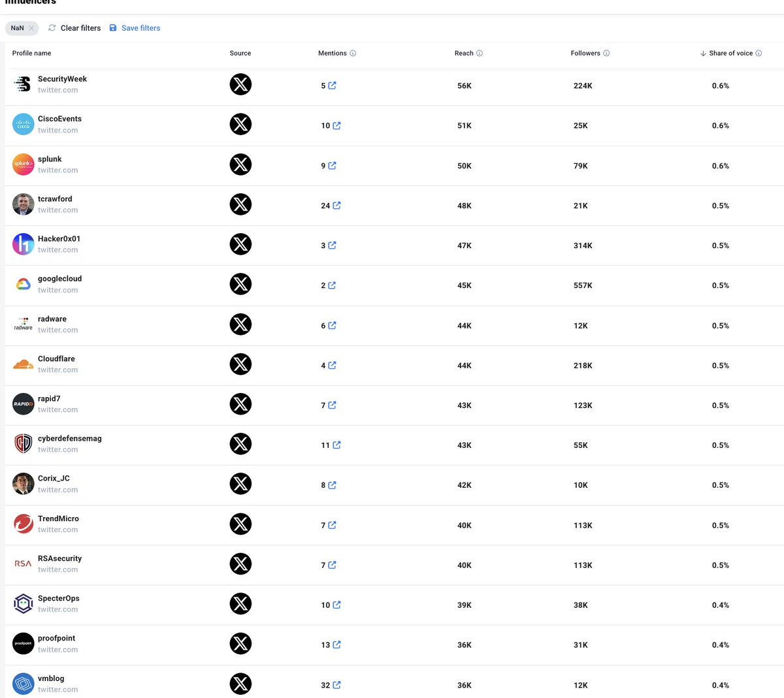Screen dimensions: 784x698
Task: Open RSAsecurity profile name
Action: click(59, 559)
